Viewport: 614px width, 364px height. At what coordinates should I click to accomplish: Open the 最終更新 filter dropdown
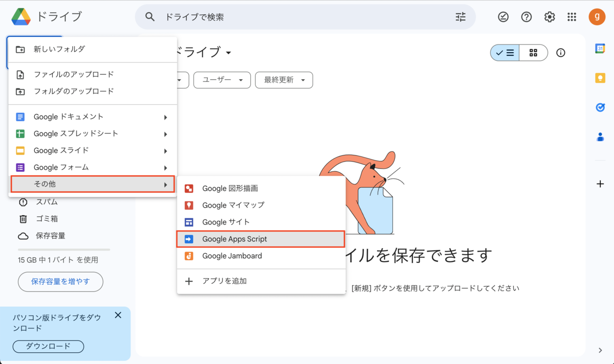pyautogui.click(x=283, y=80)
